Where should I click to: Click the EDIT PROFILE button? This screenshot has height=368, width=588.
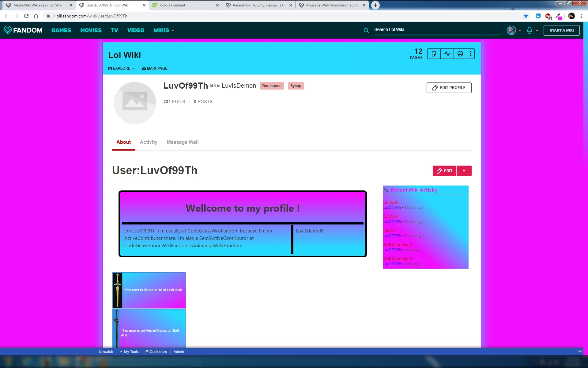[449, 88]
